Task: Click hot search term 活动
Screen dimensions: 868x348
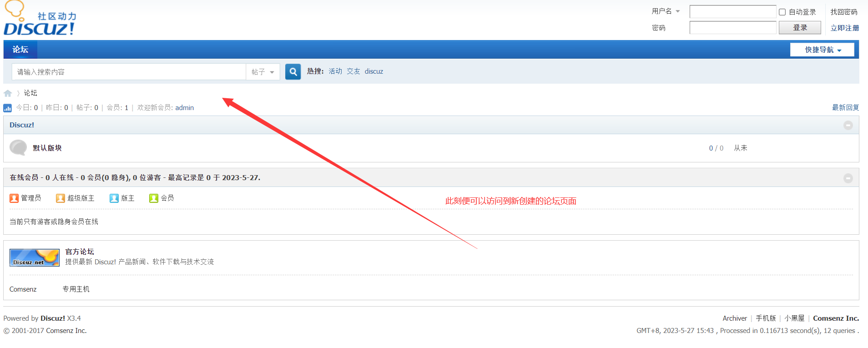Action: coord(335,71)
